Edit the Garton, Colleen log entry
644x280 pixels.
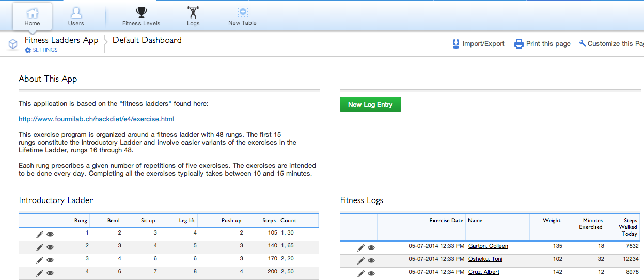(361, 247)
